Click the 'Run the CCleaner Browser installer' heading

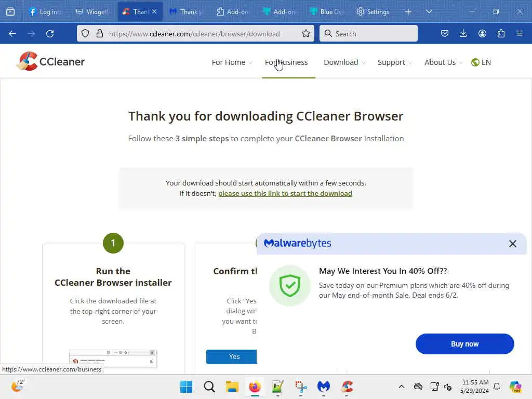(113, 277)
